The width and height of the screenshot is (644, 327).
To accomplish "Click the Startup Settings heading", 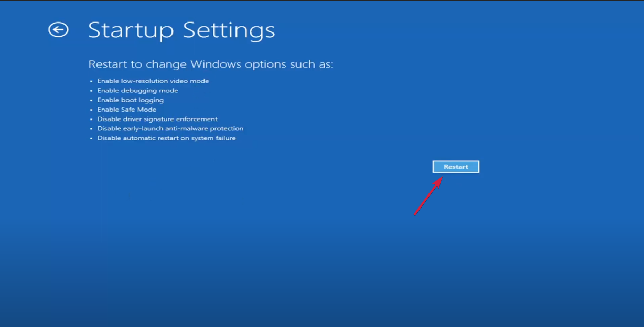I will (181, 30).
